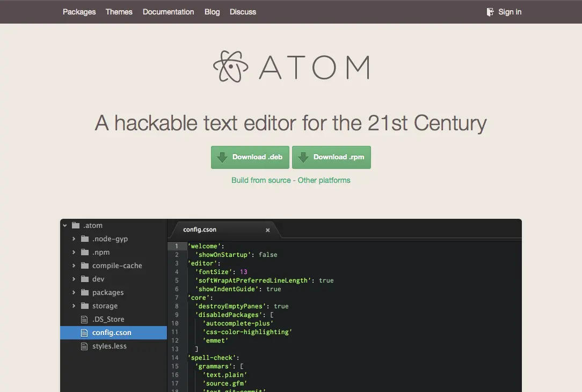Click the .DS_Store file icon
The height and width of the screenshot is (392, 582).
tap(84, 319)
